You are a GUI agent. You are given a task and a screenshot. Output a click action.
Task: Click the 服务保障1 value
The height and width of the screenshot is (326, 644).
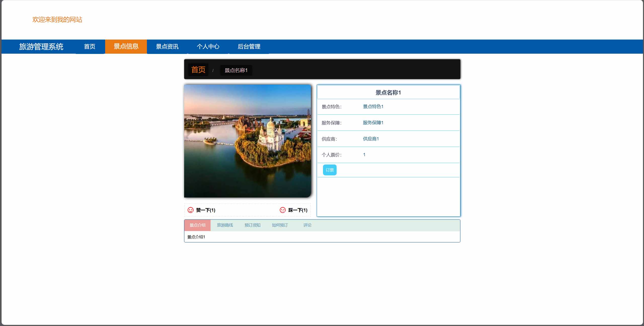click(373, 123)
